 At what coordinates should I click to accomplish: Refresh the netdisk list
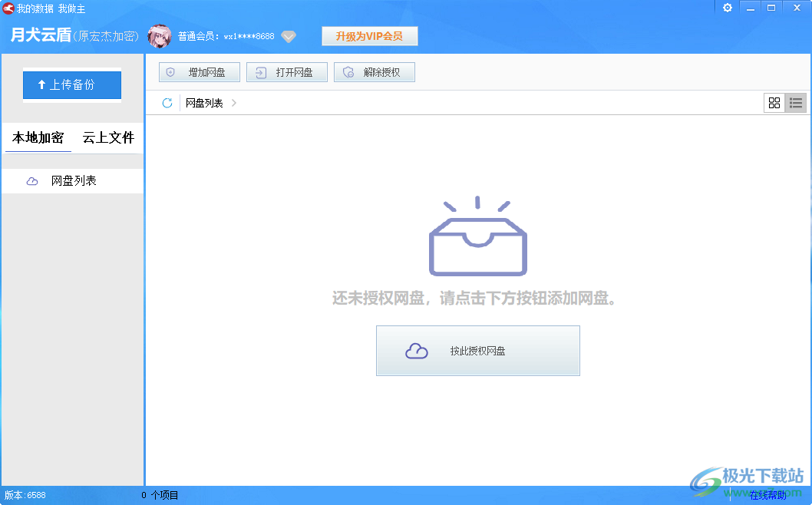[x=167, y=103]
